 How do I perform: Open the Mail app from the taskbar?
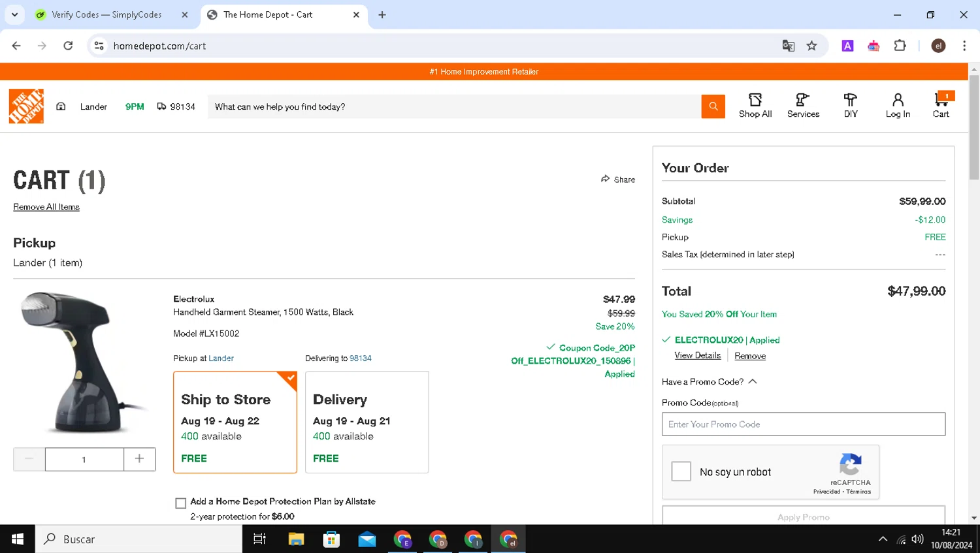[367, 539]
